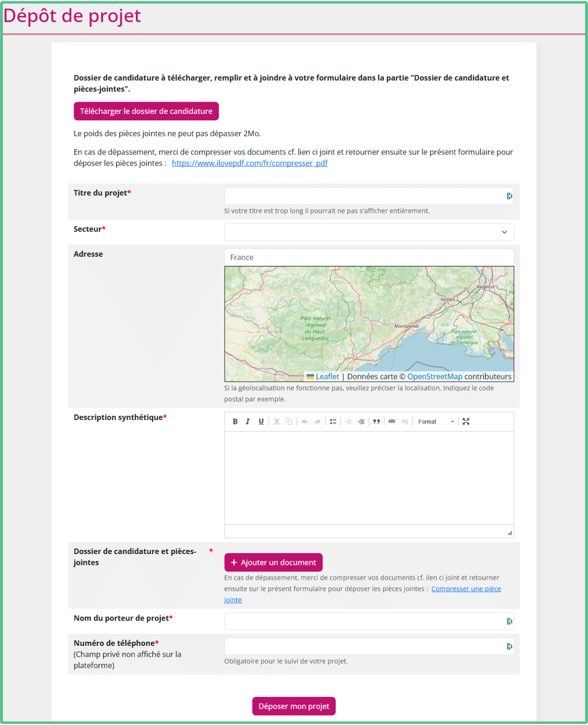The height and width of the screenshot is (725, 588).
Task: Apply italic formatting in the description editor
Action: [x=248, y=422]
